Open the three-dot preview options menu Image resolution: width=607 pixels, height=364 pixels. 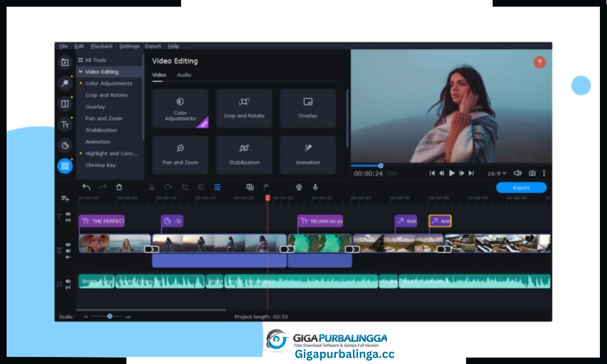544,173
